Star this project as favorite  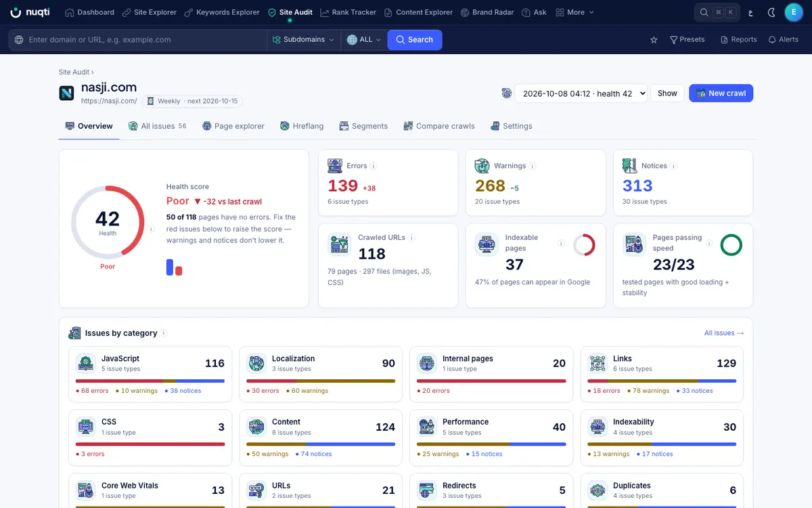(654, 40)
